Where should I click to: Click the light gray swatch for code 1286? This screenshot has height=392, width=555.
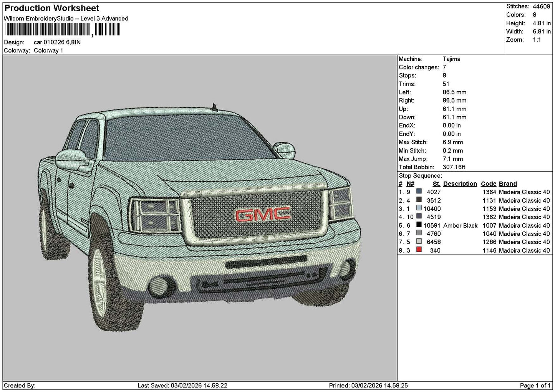[x=419, y=241]
